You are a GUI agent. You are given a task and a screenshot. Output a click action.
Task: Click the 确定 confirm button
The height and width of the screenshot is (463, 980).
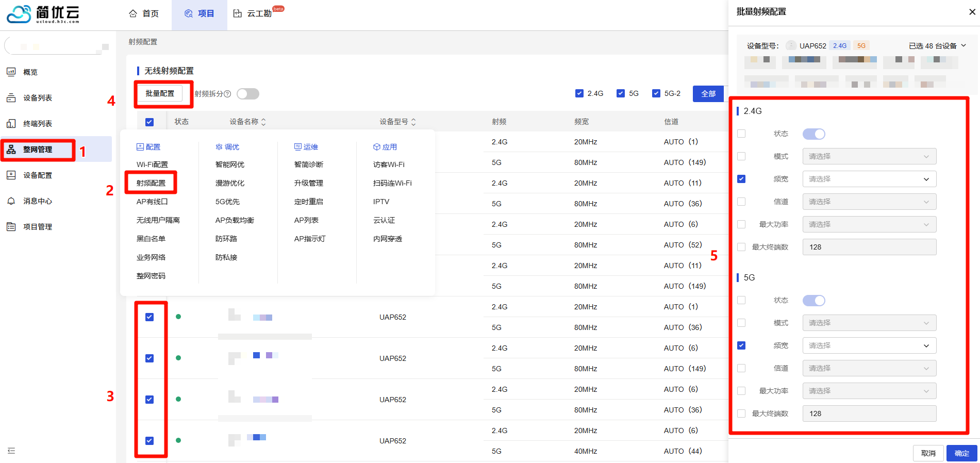[x=961, y=453]
